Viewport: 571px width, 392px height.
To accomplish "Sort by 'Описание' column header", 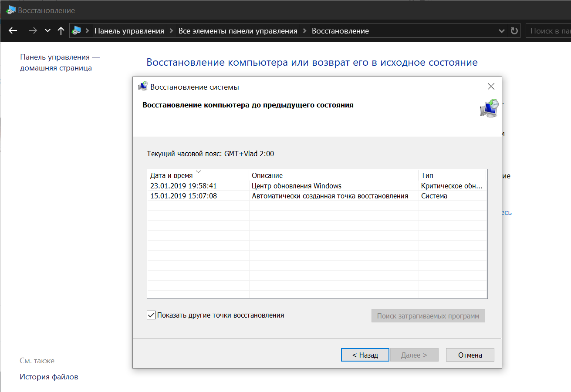I will pos(334,175).
